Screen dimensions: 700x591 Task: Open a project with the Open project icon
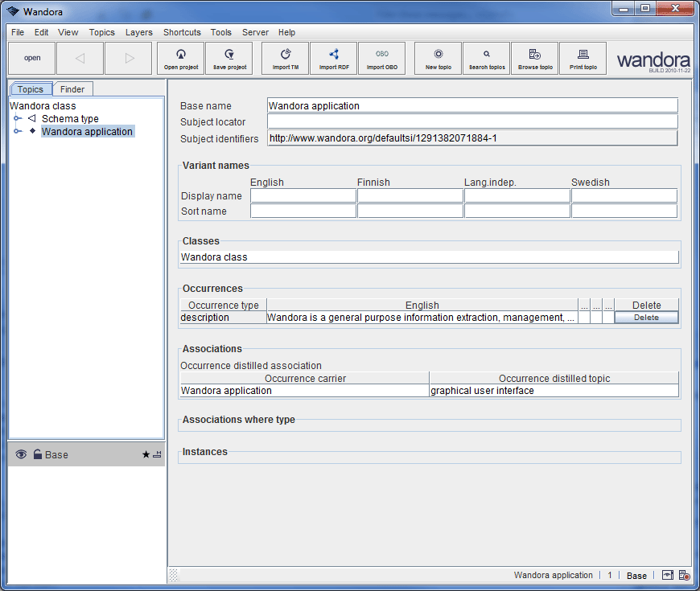coord(180,58)
